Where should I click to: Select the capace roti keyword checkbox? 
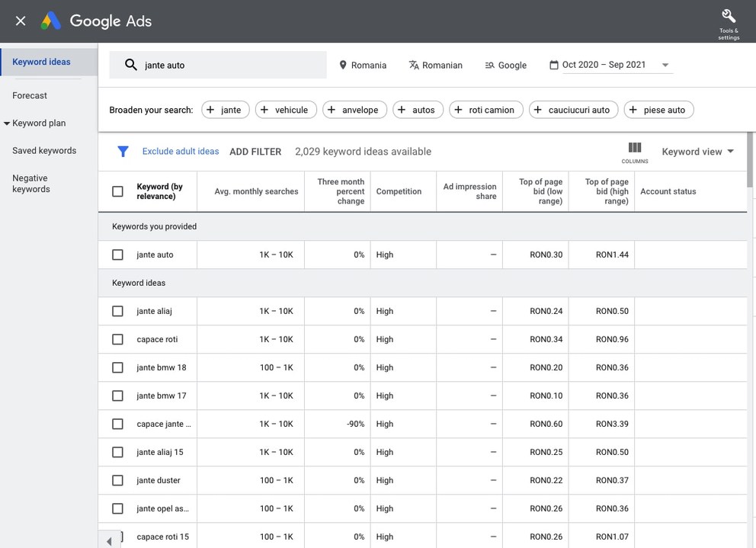click(117, 339)
